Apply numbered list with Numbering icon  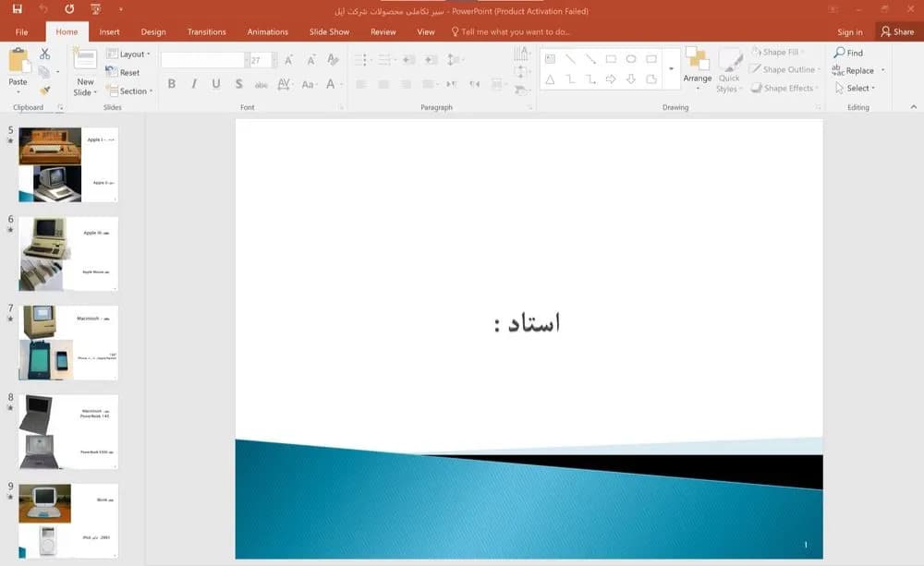(x=386, y=59)
